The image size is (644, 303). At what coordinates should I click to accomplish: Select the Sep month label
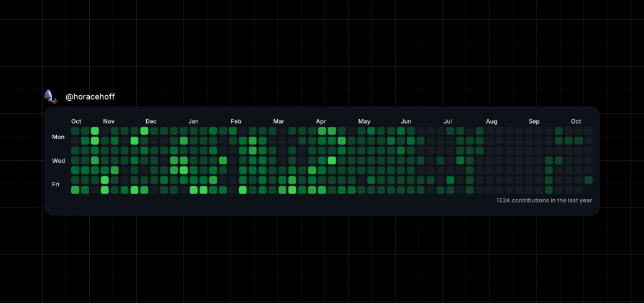click(x=534, y=121)
